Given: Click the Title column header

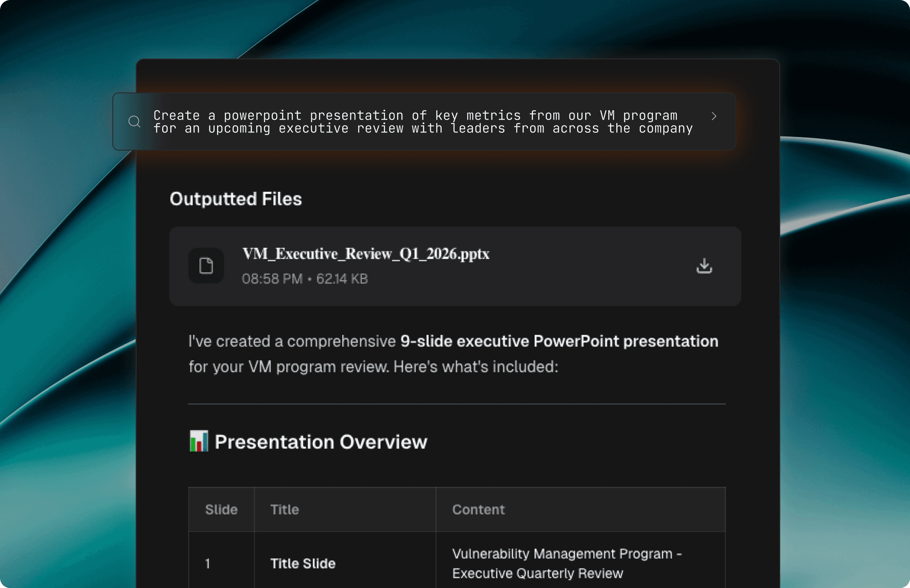Looking at the screenshot, I should click(285, 509).
